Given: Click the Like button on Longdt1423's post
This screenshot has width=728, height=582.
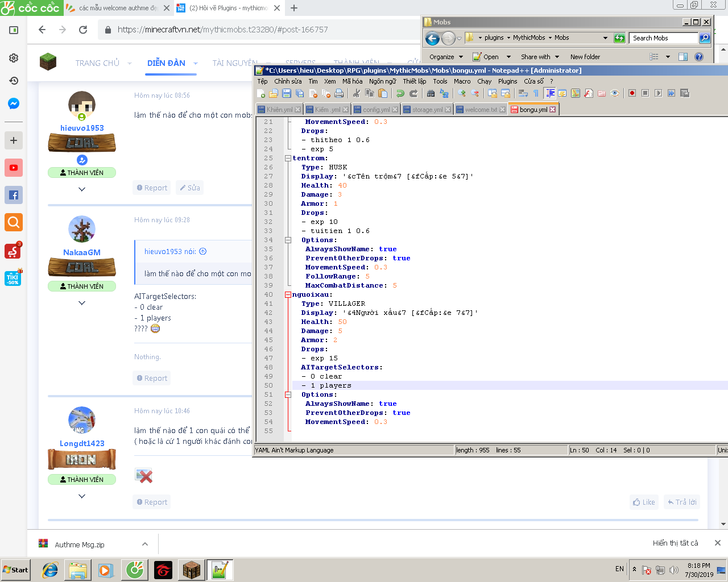Looking at the screenshot, I should [643, 502].
